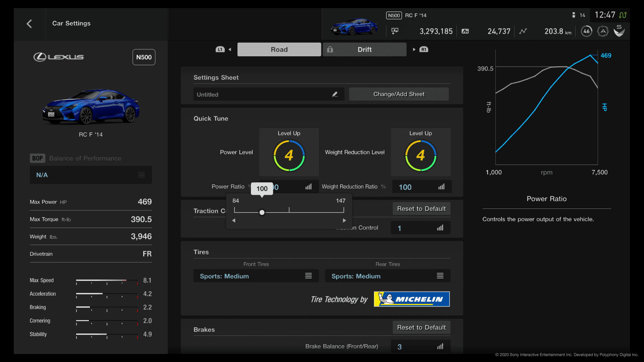Click the Brake Balance value 3
The height and width of the screenshot is (362, 644).
pos(399,347)
